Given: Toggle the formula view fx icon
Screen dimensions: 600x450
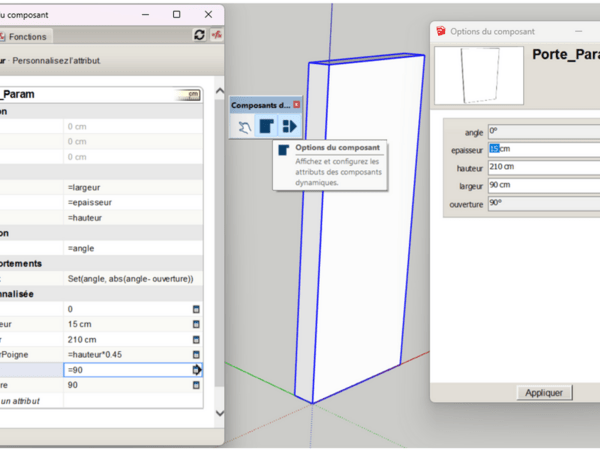Looking at the screenshot, I should point(214,35).
